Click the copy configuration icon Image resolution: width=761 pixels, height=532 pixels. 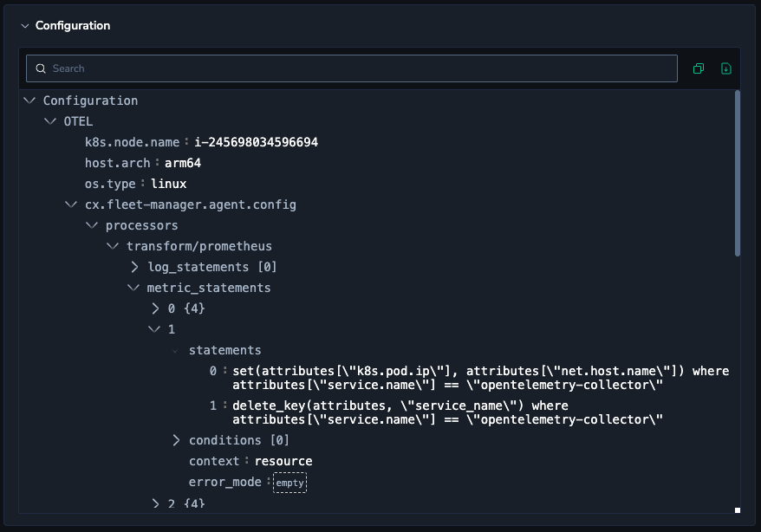point(699,68)
